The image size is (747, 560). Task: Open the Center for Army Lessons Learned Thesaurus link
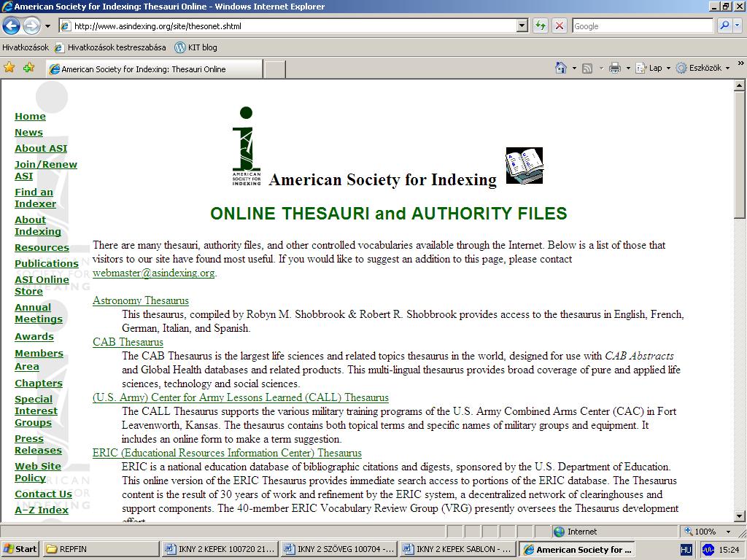click(x=241, y=397)
